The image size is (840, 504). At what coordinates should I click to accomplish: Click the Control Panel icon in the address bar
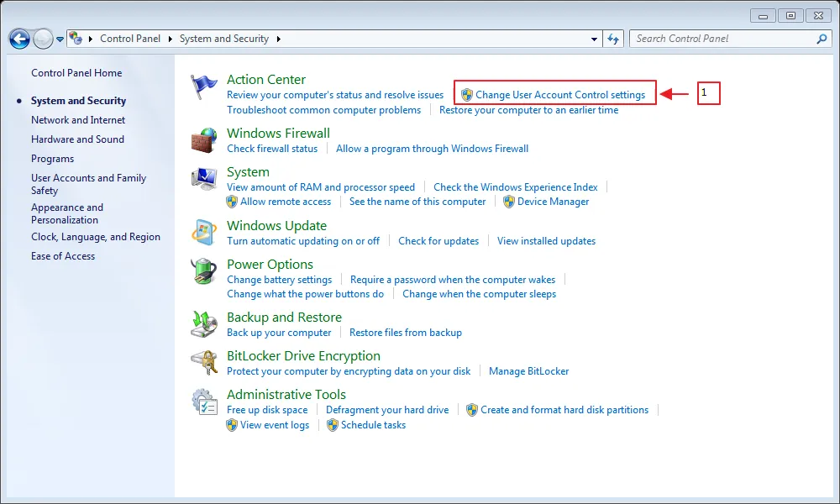tap(76, 38)
